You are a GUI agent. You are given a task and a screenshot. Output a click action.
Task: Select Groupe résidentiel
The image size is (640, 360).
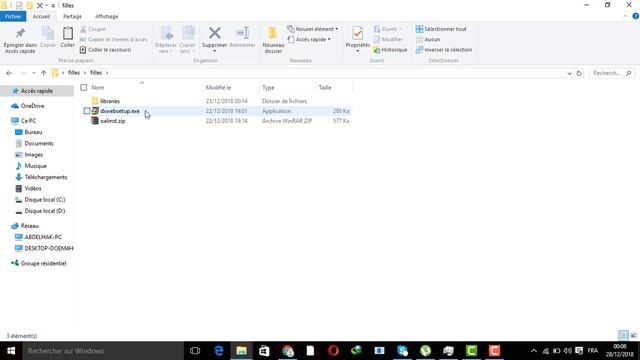click(43, 264)
